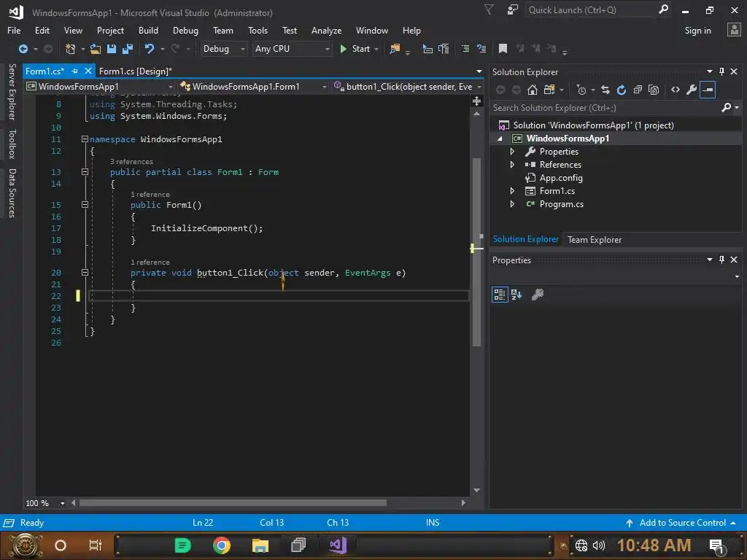Click the Find in Files toolbar icon
The width and height of the screenshot is (747, 560).
(395, 49)
